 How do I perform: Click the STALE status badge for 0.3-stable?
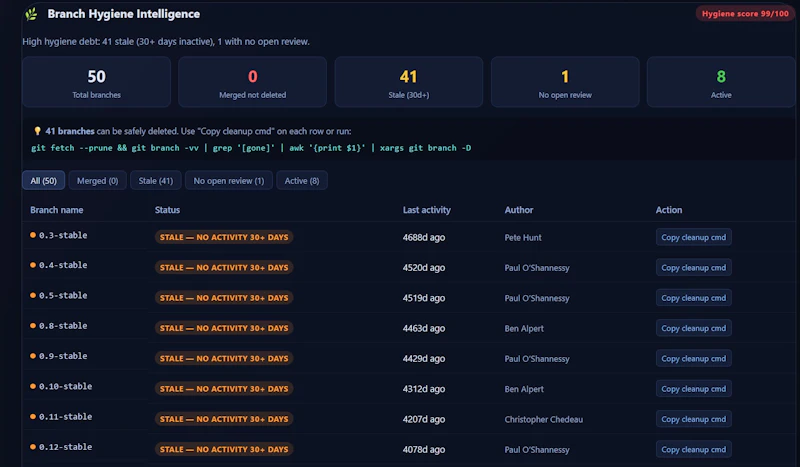(224, 237)
